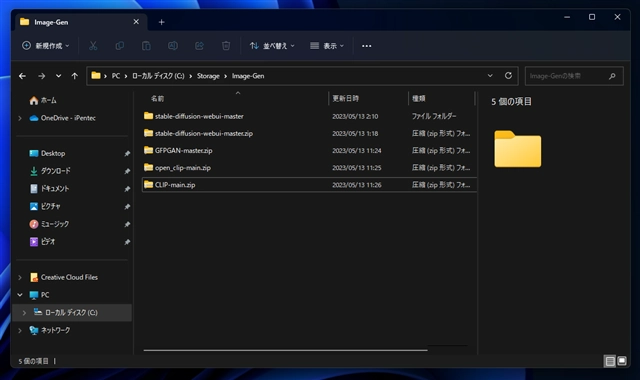Image resolution: width=640 pixels, height=380 pixels.
Task: Open the 表示 view dropdown
Action: 327,46
